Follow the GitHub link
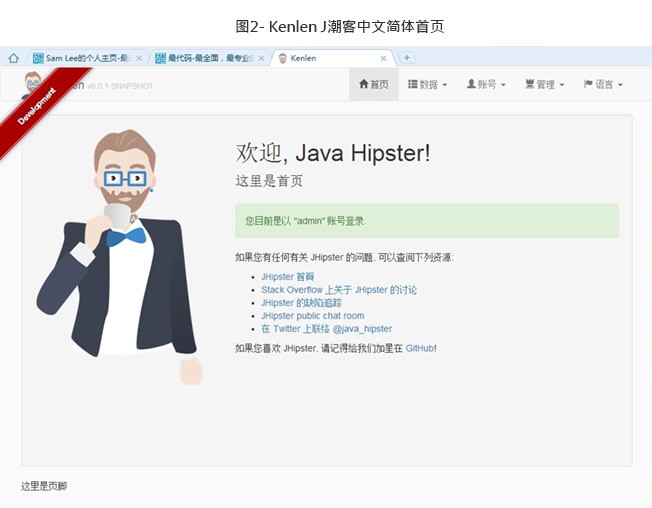Viewport: 652px width, 508px height. pos(420,348)
